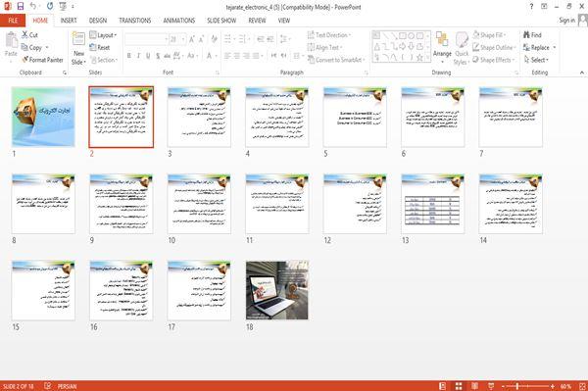Switch to the SLIDE SHOW tab
Image resolution: width=588 pixels, height=391 pixels.
pos(221,21)
